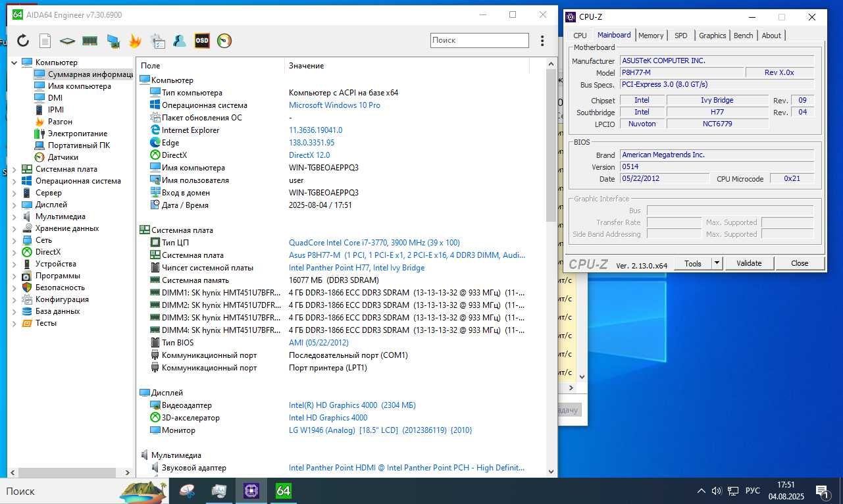Click the Tools button in CPU-Z
This screenshot has width=843, height=504.
coord(693,263)
